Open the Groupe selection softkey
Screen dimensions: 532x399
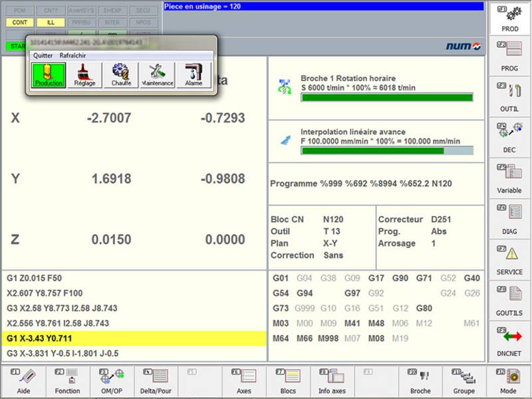(464, 380)
